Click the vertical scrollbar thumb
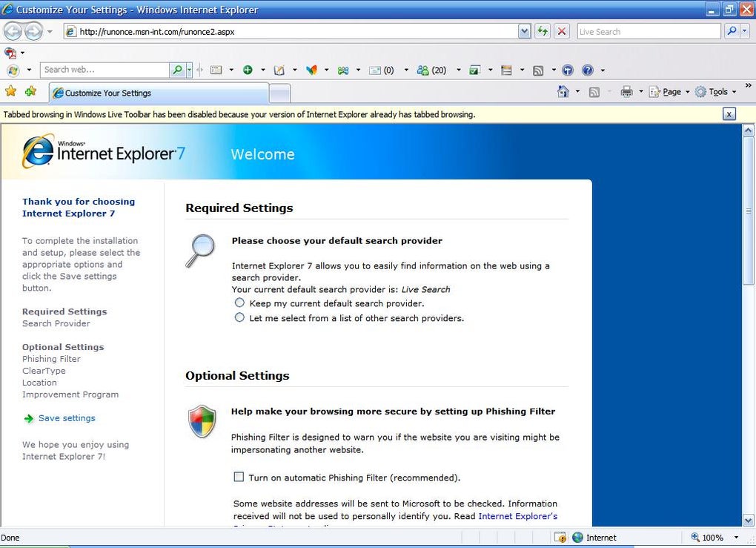Screen dimensions: 756x548 (x=749, y=211)
